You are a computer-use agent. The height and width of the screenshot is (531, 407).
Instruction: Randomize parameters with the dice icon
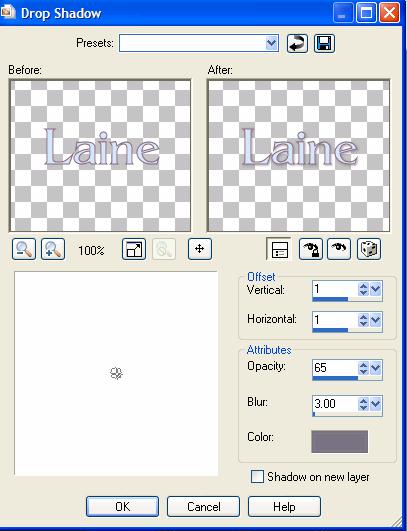point(369,249)
